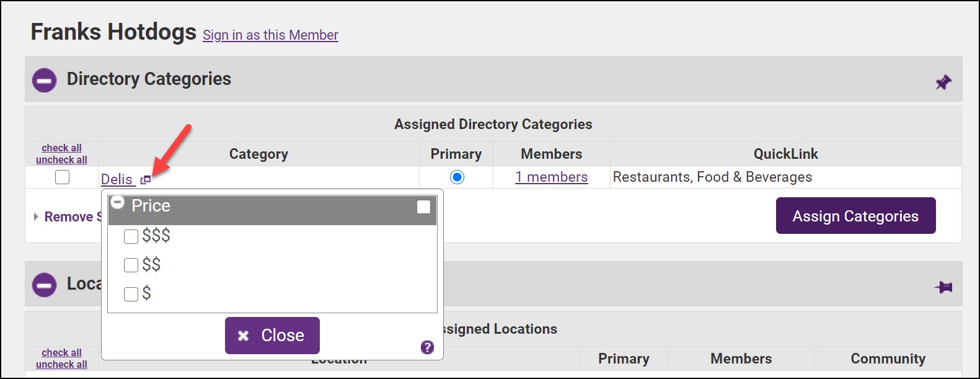Click the Close button in the popup
The height and width of the screenshot is (379, 980).
point(272,336)
